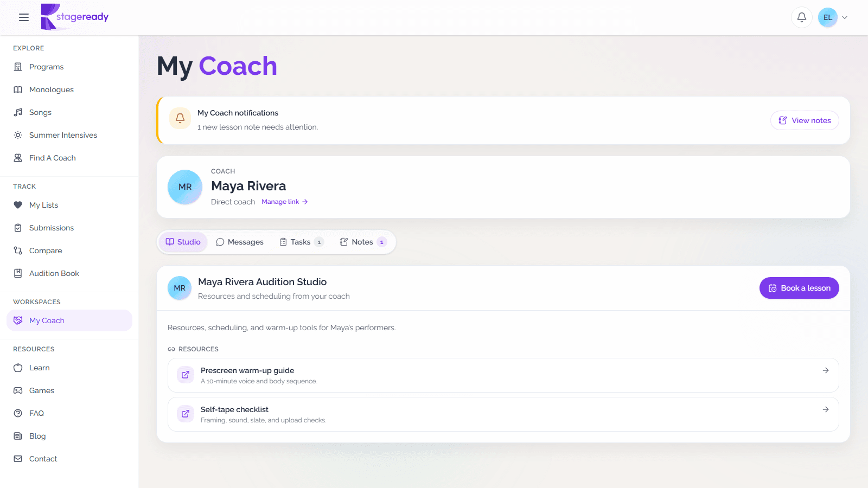This screenshot has height=488, width=868.
Task: Click the Prescreen warm-up guide arrow
Action: pos(826,370)
